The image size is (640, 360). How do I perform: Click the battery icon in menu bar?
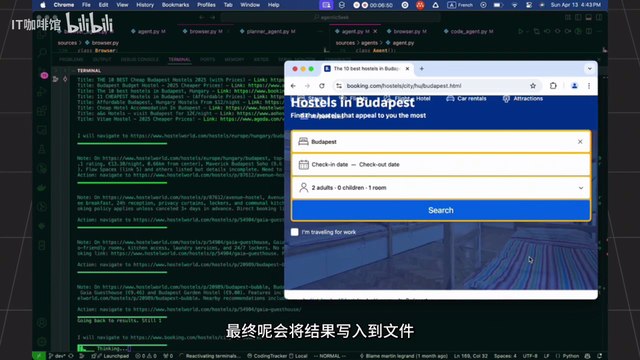point(498,5)
